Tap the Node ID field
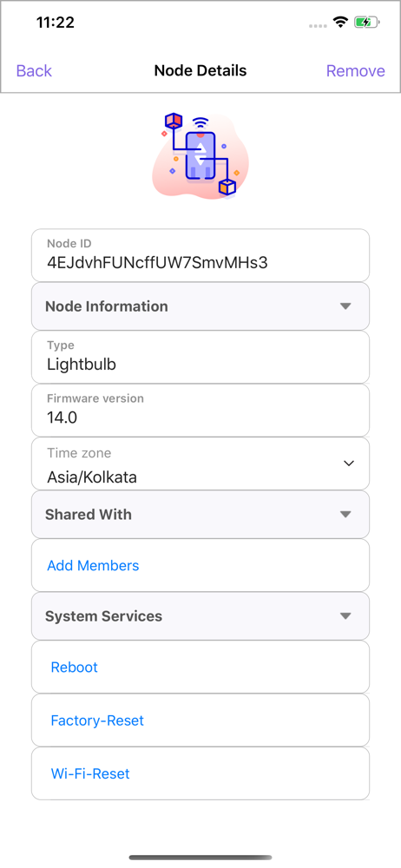 [x=200, y=255]
